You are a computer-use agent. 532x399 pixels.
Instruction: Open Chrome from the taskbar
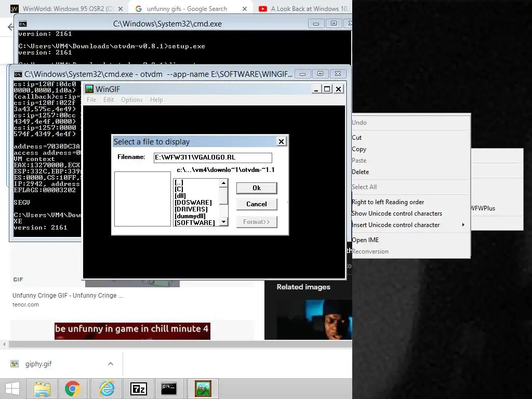click(x=72, y=389)
